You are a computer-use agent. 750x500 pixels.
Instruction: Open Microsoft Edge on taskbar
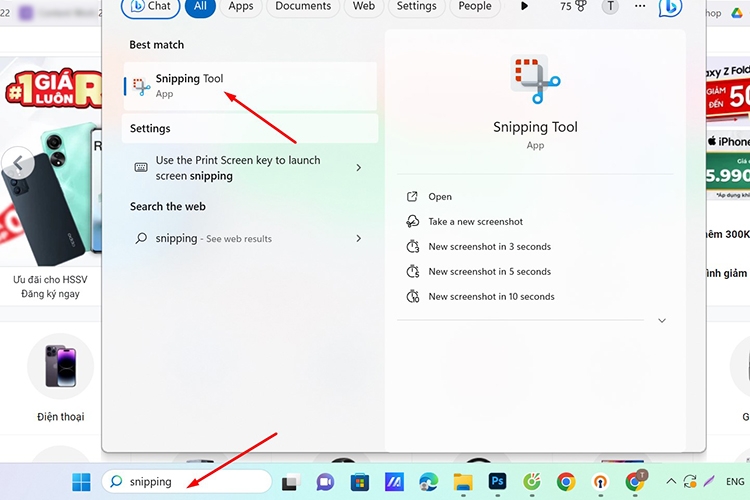(428, 482)
